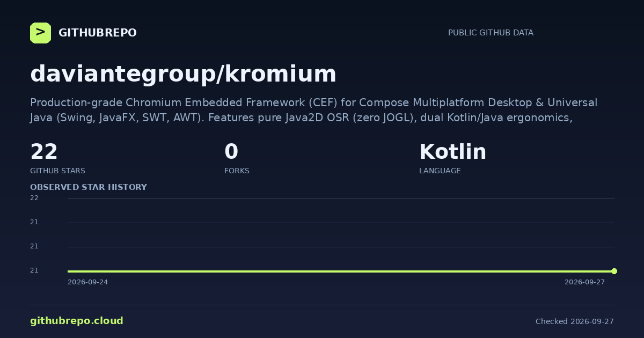Screen dimensions: 644x338
Task: Click the green star history line
Action: (x=341, y=271)
